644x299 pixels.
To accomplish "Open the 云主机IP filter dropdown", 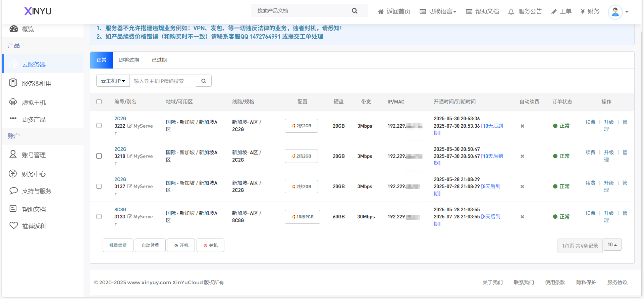I will tap(113, 81).
